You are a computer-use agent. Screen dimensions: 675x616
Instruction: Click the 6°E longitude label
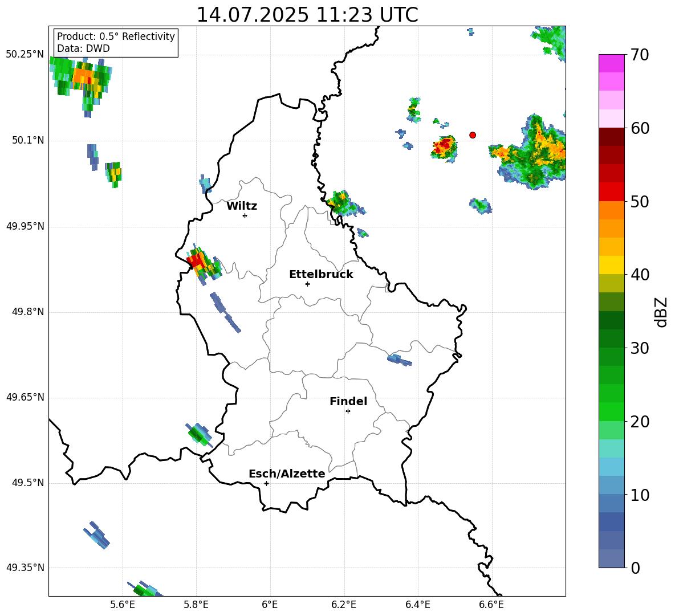pos(270,605)
